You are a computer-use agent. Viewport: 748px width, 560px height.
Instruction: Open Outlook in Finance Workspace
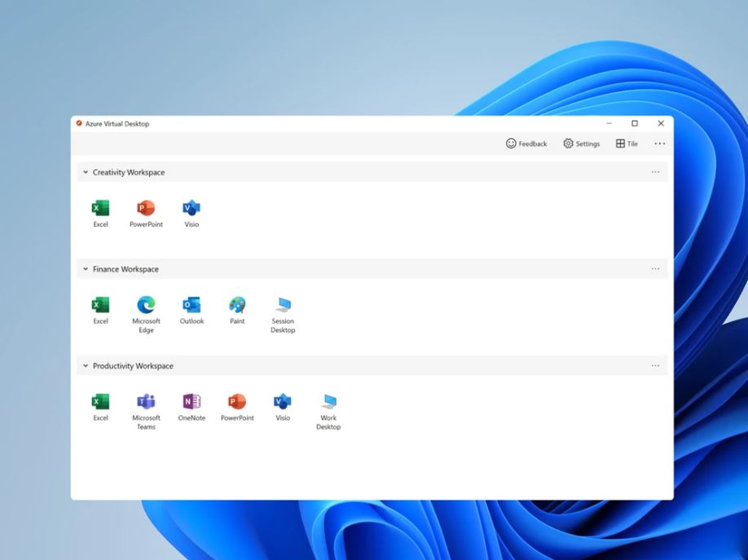(x=191, y=306)
